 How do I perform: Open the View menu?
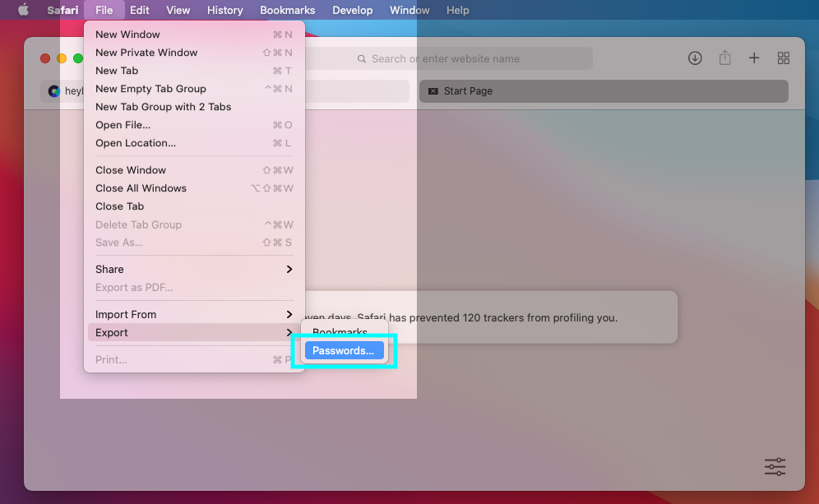point(178,10)
